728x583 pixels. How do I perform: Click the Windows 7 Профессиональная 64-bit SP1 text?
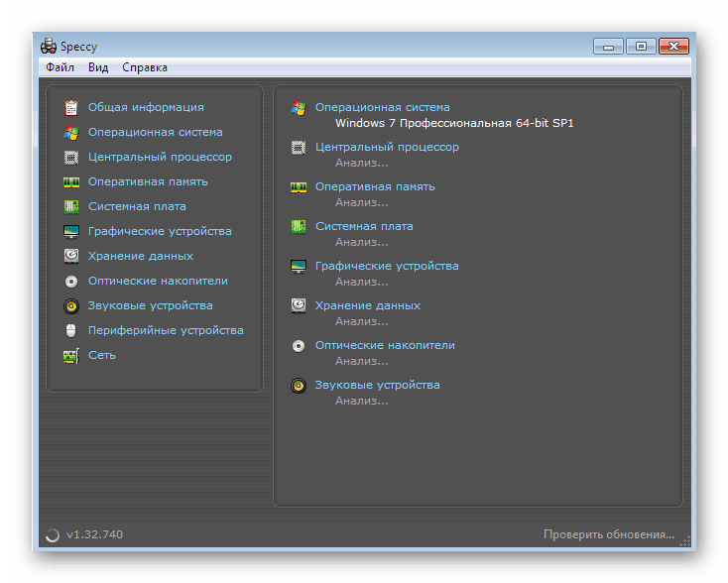pyautogui.click(x=454, y=123)
